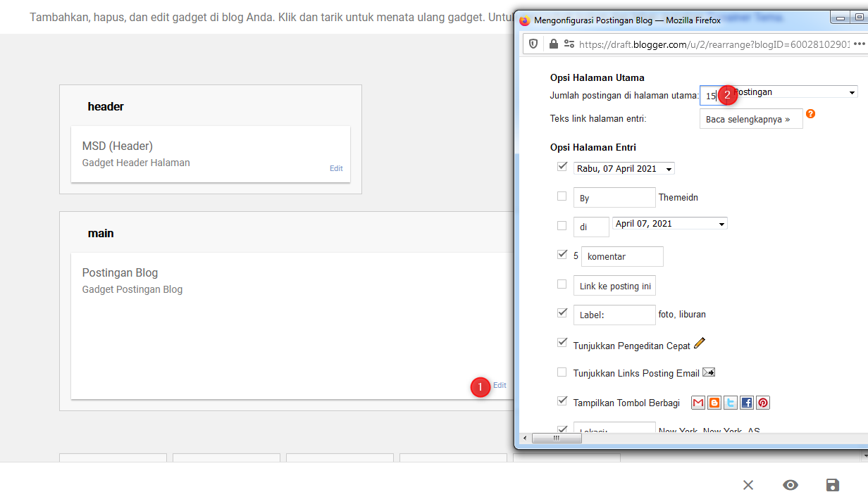Click the 'main' section title
The height and width of the screenshot is (504, 868).
tap(101, 233)
